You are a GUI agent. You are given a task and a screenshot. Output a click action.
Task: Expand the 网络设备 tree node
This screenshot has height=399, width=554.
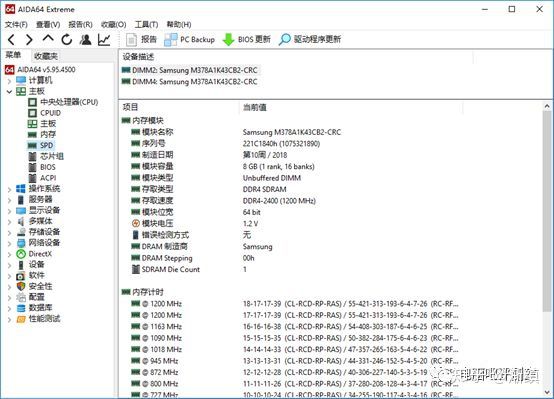click(10, 244)
